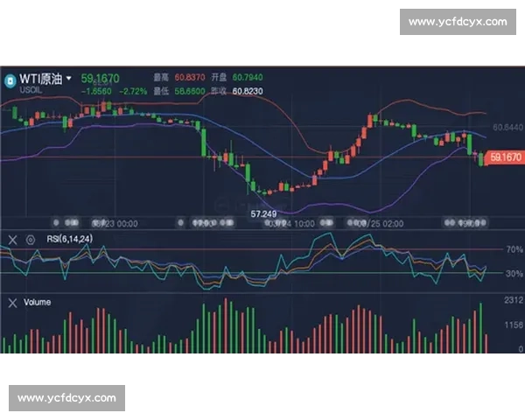The image size is (525, 420).
Task: Select the Volume indicator label
Action: click(38, 303)
